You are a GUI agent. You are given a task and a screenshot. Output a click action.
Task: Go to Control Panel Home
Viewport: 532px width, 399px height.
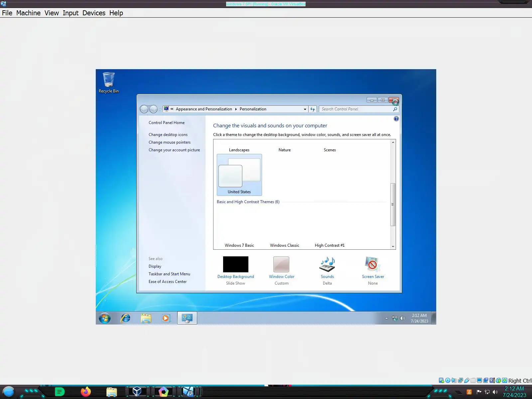click(x=167, y=123)
